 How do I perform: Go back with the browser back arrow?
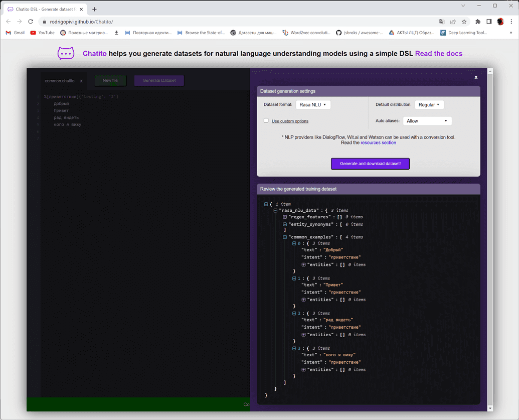coord(9,22)
